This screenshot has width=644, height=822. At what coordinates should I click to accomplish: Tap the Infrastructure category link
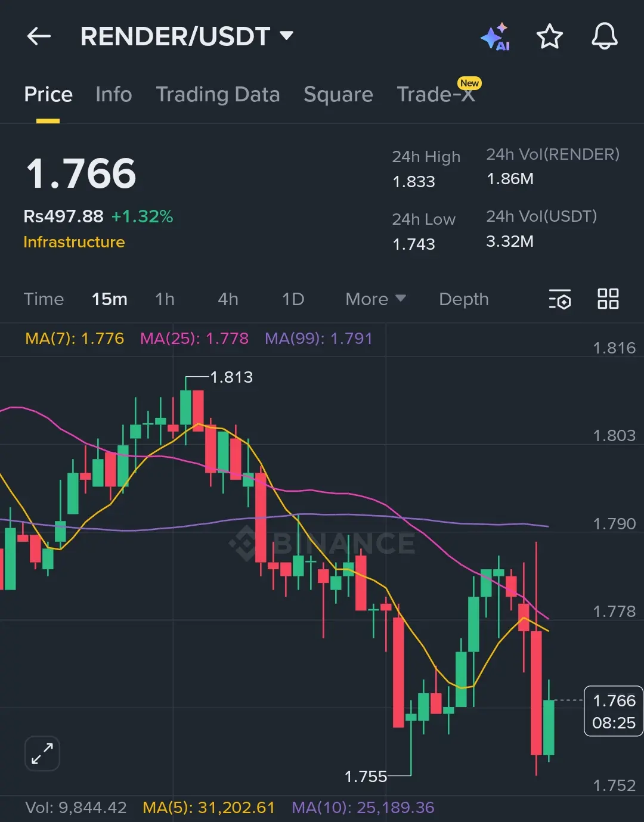pos(74,242)
